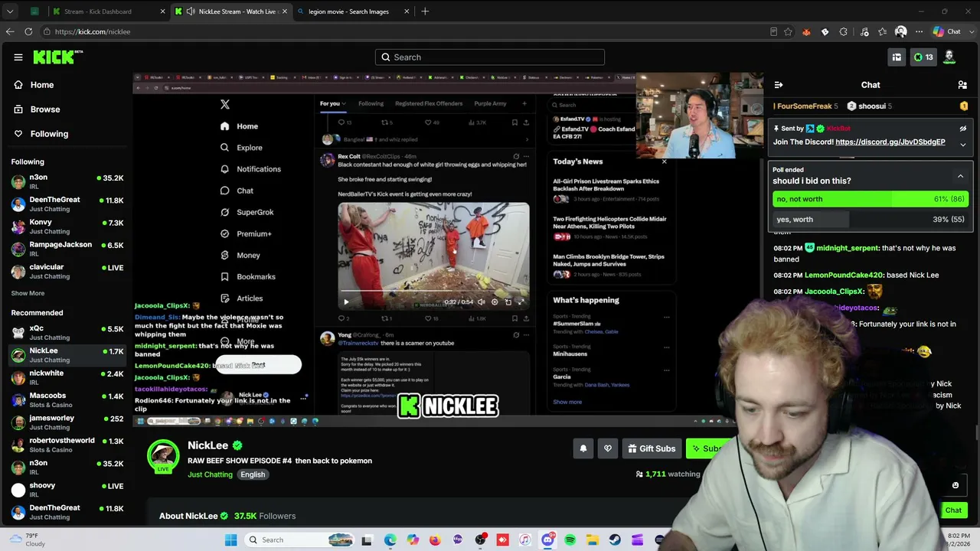Image resolution: width=980 pixels, height=551 pixels.
Task: Click the Windows taskbar search box
Action: point(300,540)
